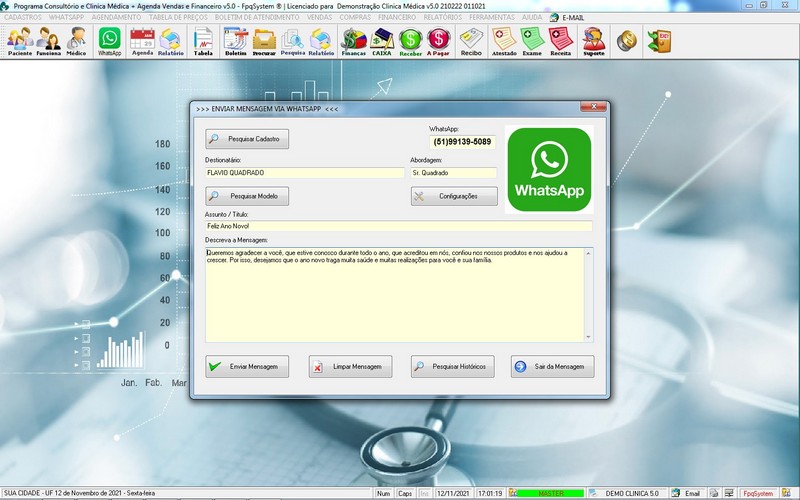Open the Finanças toolbar icon

tap(354, 41)
